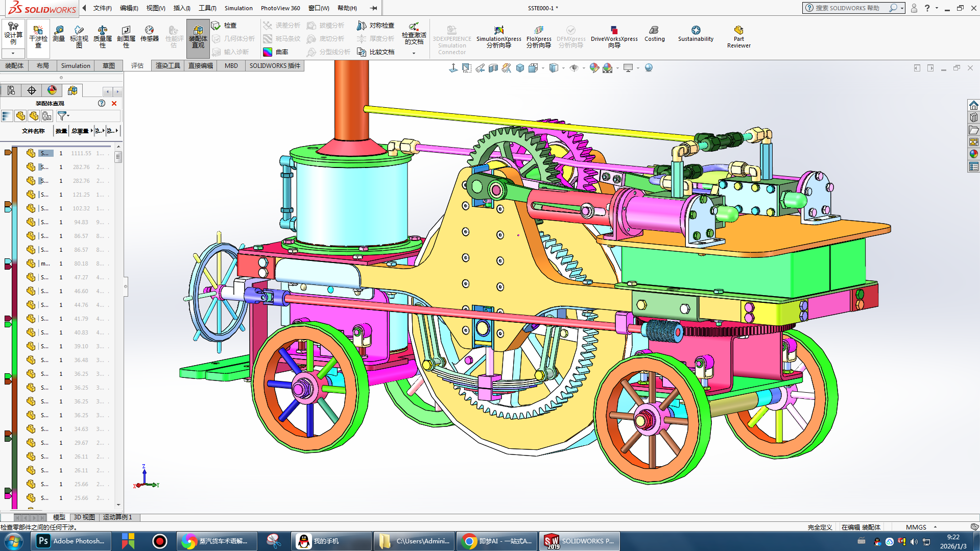Viewport: 980px width, 551px height.
Task: Switch to the Simulation ribbon tab
Action: click(x=75, y=66)
